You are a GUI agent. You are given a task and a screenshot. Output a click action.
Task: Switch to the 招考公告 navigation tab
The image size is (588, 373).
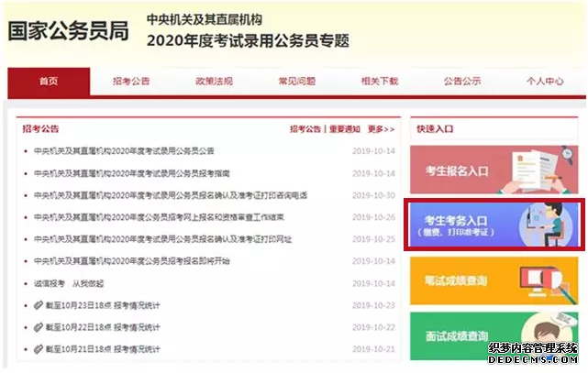[131, 82]
